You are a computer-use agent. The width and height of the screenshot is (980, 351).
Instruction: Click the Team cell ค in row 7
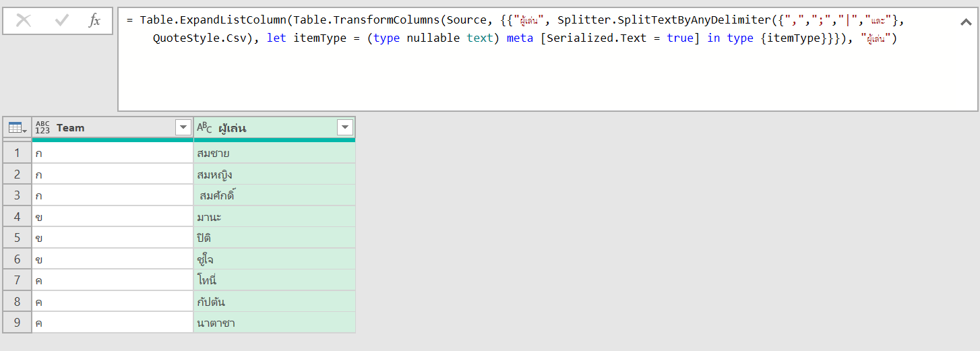point(113,280)
